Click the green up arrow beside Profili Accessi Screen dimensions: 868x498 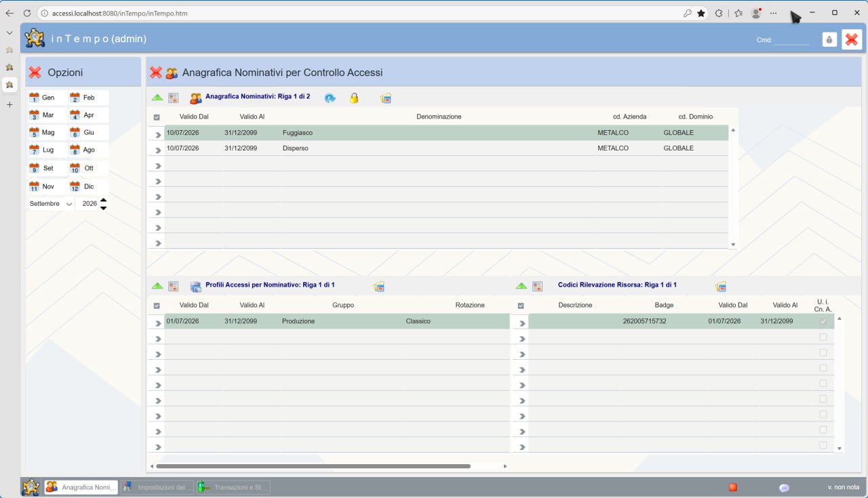157,286
